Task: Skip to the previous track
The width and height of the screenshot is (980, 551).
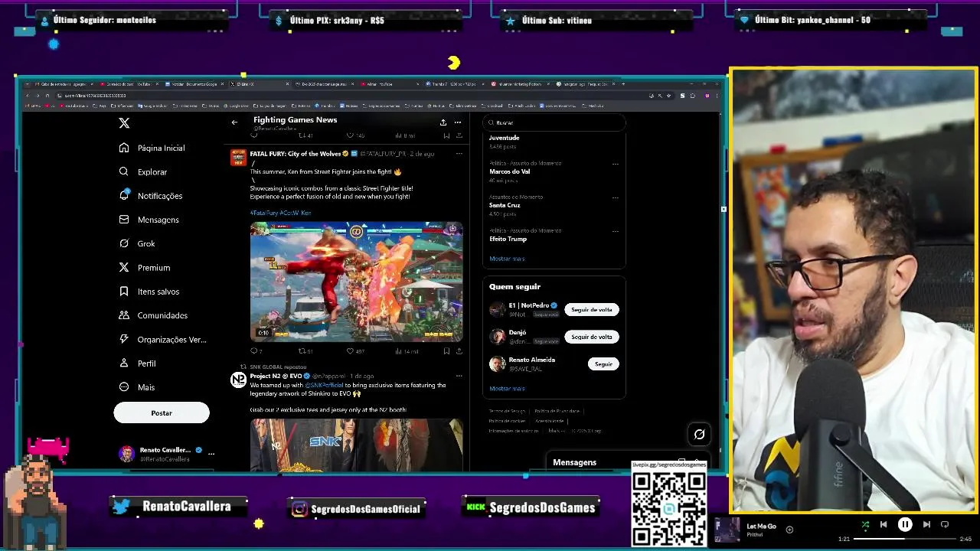Action: click(x=884, y=525)
